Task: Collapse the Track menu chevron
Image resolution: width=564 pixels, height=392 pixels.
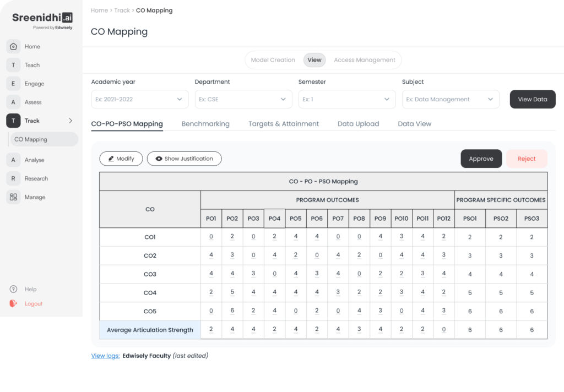Action: pos(70,121)
